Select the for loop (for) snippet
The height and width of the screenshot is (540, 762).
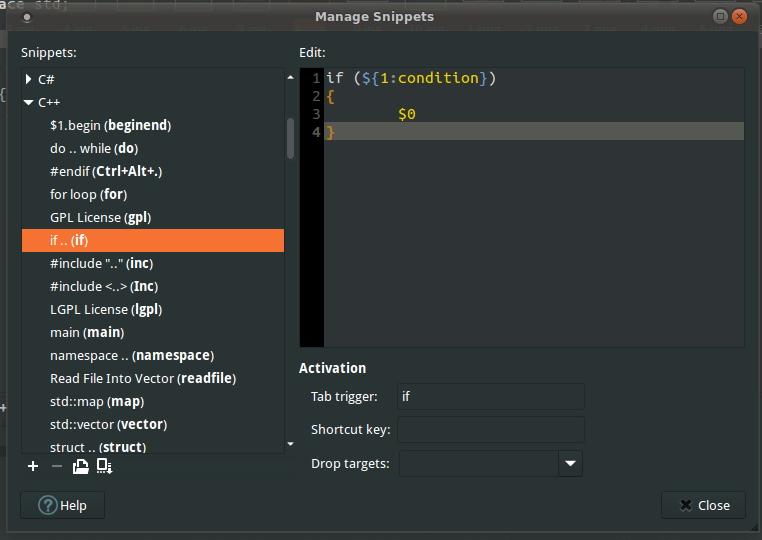[x=153, y=194]
